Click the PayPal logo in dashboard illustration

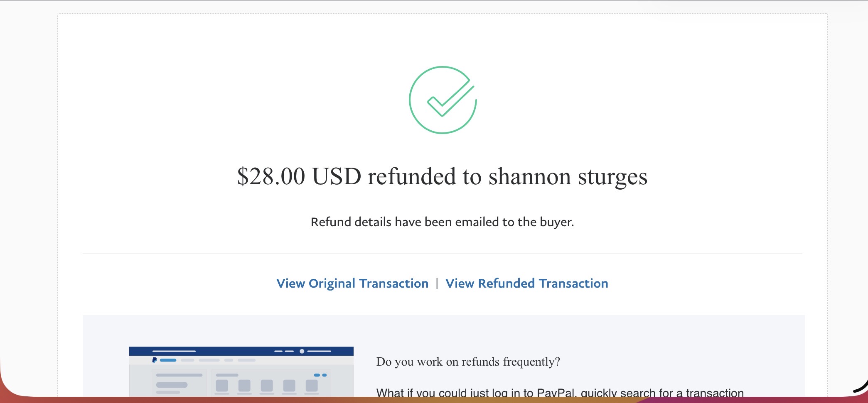(155, 360)
